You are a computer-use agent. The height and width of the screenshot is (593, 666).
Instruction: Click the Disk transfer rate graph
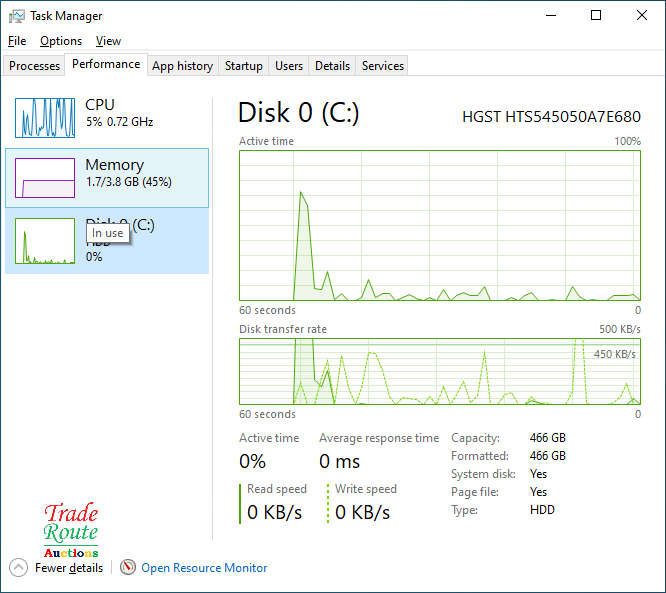pos(439,371)
